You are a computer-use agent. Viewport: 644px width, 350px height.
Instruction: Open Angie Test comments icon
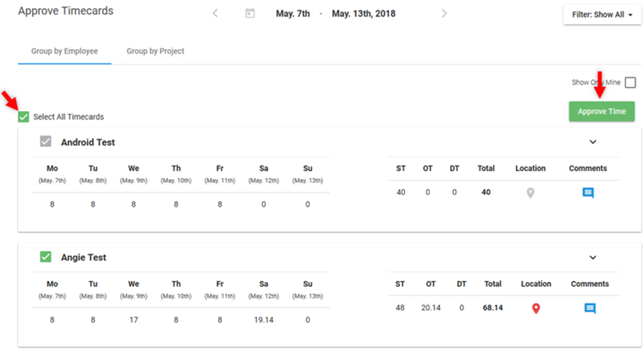589,308
